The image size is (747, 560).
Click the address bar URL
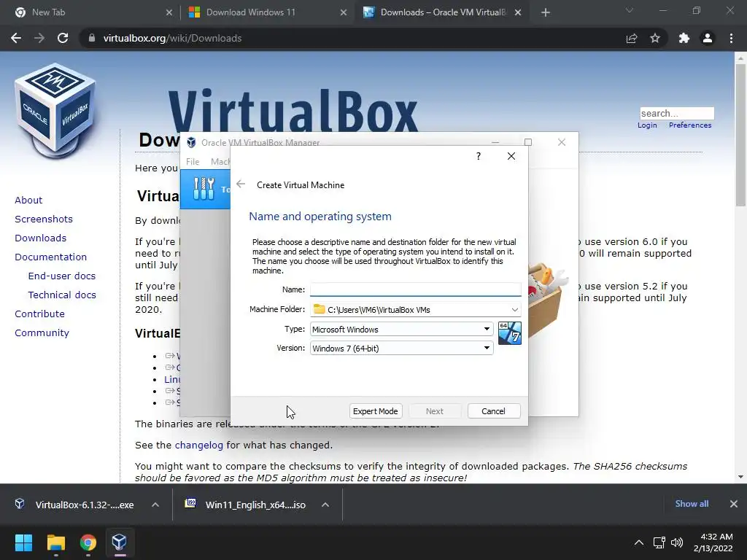point(172,38)
